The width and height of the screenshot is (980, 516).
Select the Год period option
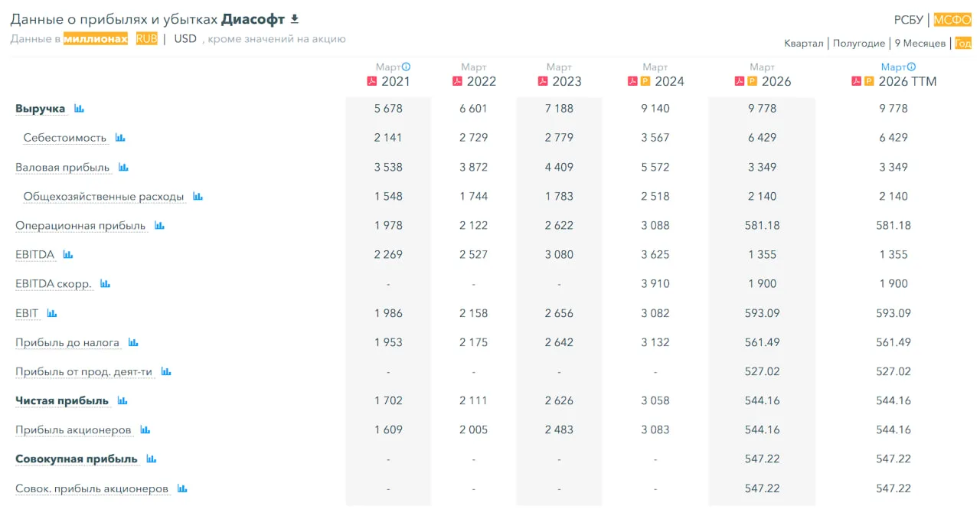click(x=963, y=44)
